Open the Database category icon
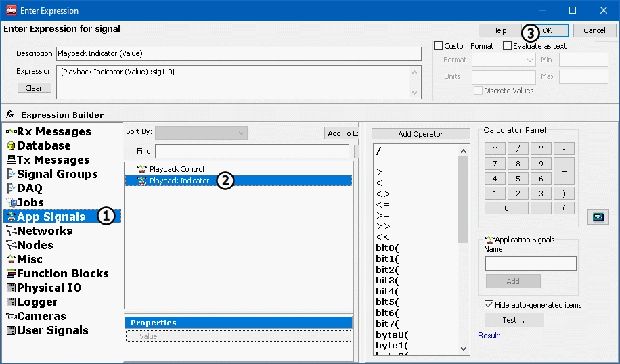620x364 pixels. tap(11, 145)
